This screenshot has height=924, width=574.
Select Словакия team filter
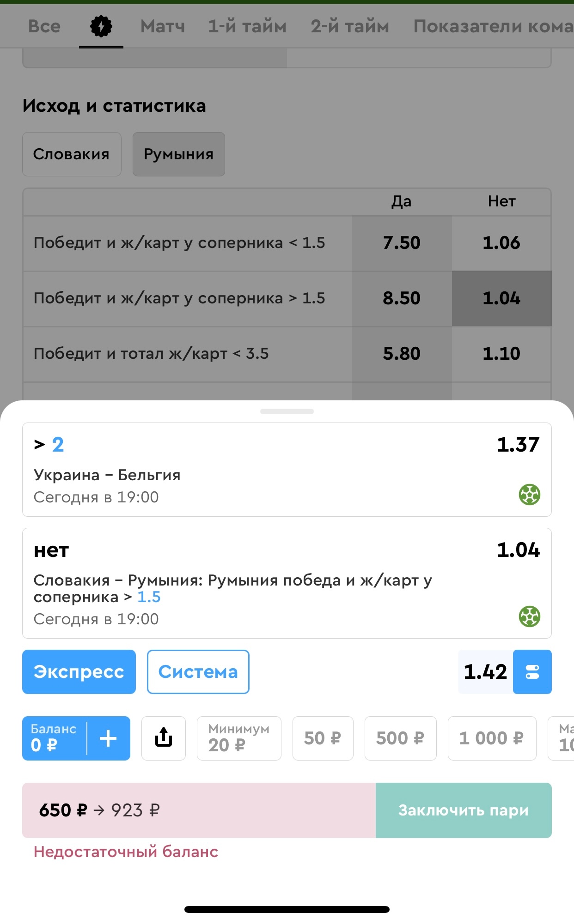tap(72, 154)
